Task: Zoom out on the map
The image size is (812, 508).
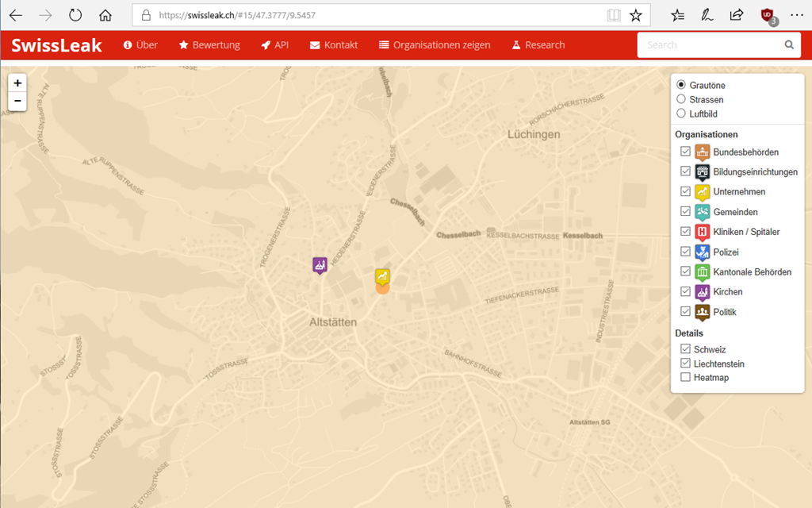Action: point(17,101)
